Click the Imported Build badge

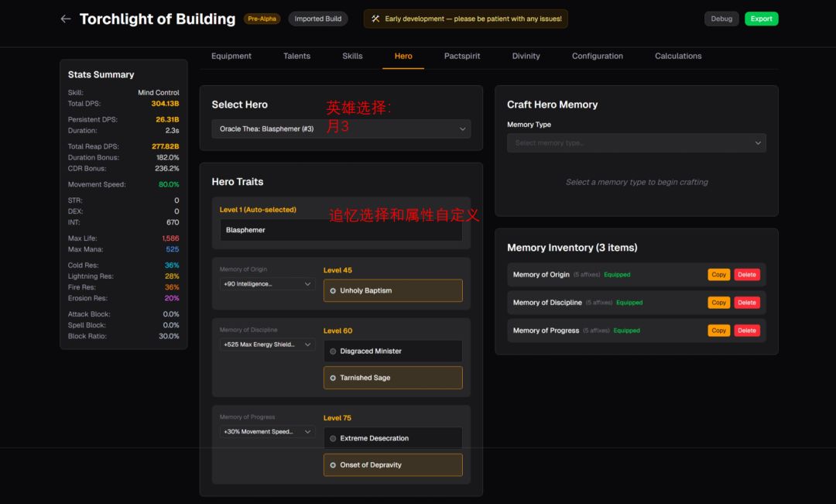click(x=318, y=19)
